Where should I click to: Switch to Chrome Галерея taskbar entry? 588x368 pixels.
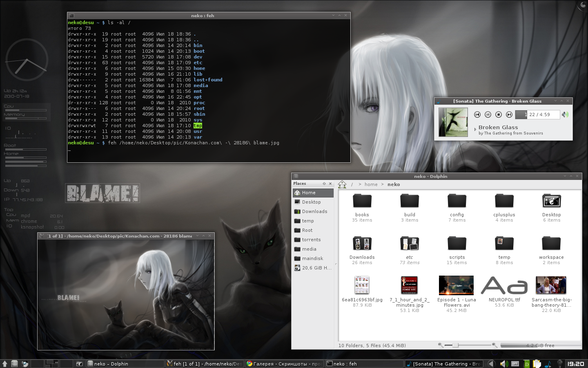coord(284,364)
